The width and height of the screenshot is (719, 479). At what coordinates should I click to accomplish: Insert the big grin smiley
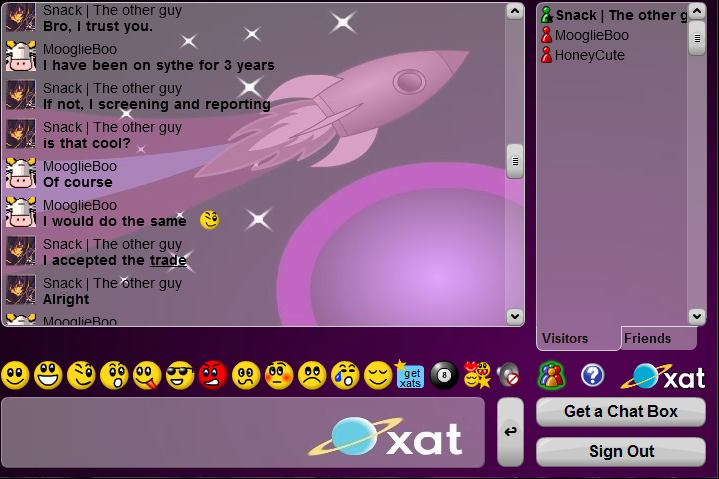(x=48, y=375)
